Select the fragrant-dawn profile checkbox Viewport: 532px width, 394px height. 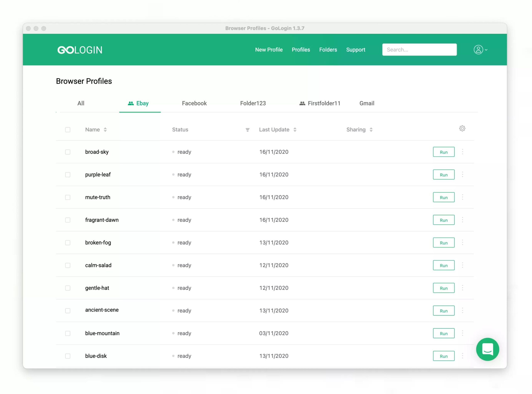[68, 220]
